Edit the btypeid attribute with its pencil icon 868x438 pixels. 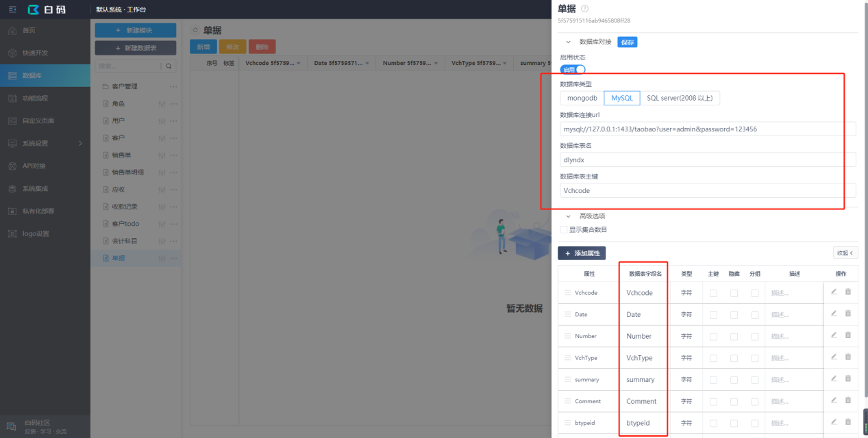point(834,422)
